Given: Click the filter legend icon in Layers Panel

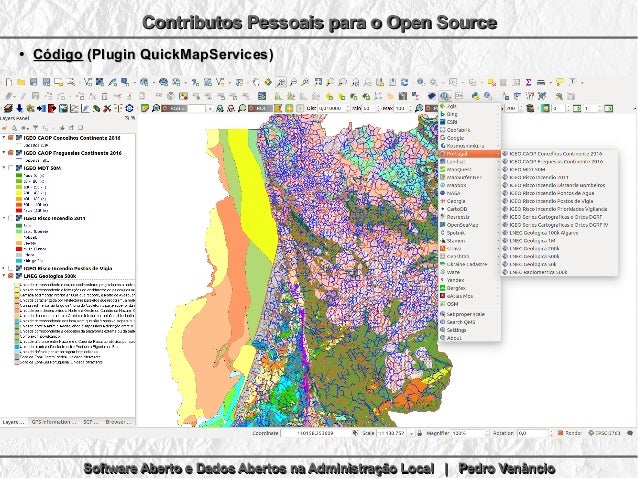Looking at the screenshot, I should coord(35,128).
